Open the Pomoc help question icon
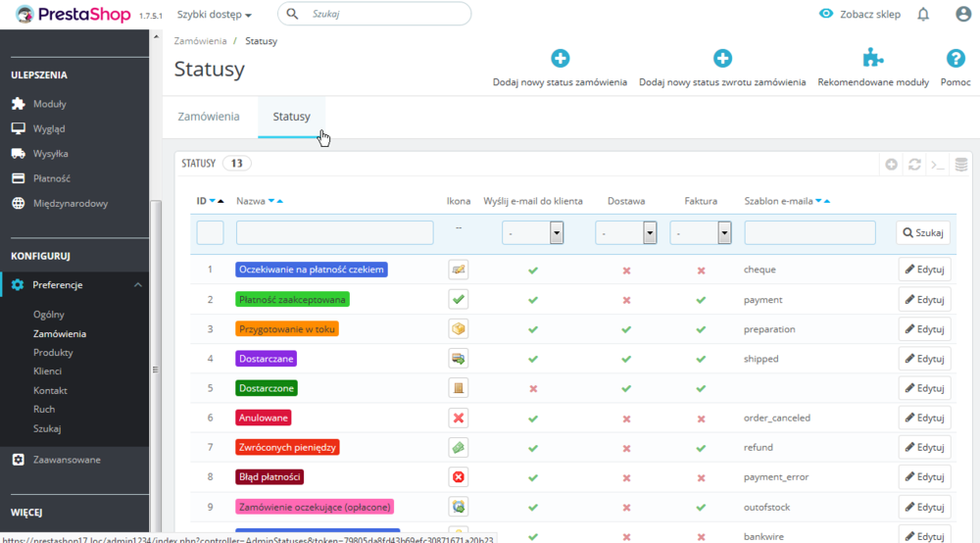 click(955, 58)
